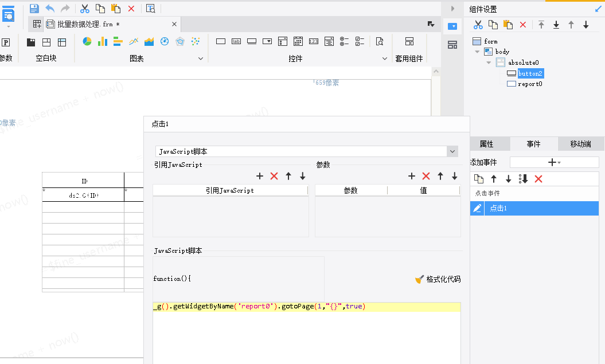Delete using the main toolbar red X
The width and height of the screenshot is (605, 364).
pyautogui.click(x=131, y=9)
